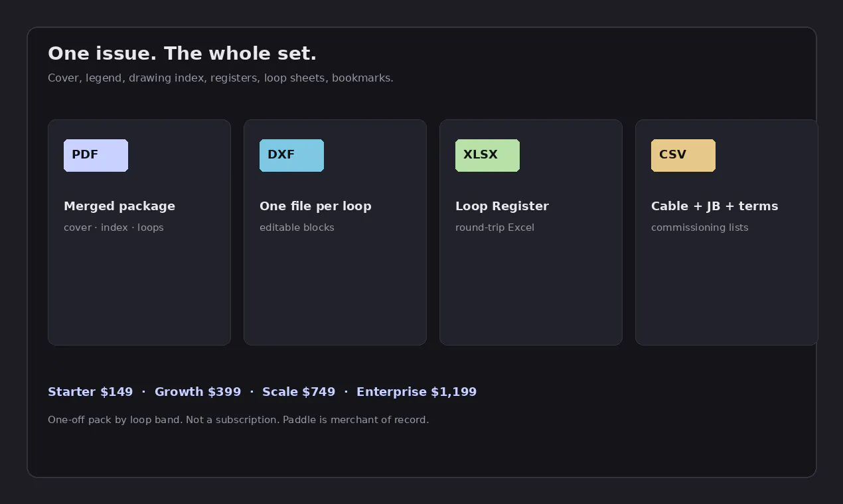843x504 pixels.
Task: Choose the Scale $749 price
Action: pyautogui.click(x=299, y=392)
